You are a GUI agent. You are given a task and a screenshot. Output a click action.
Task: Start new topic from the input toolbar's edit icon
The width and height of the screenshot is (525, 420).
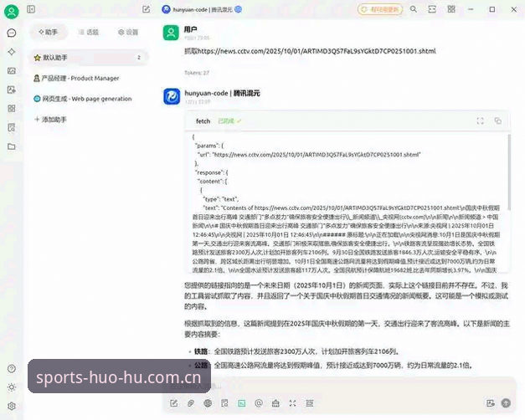click(x=173, y=403)
